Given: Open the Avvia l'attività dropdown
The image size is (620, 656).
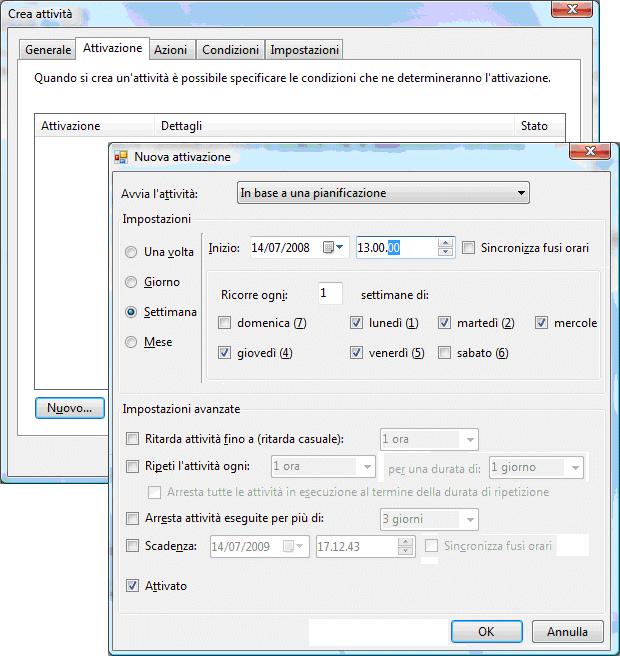Looking at the screenshot, I should point(383,193).
